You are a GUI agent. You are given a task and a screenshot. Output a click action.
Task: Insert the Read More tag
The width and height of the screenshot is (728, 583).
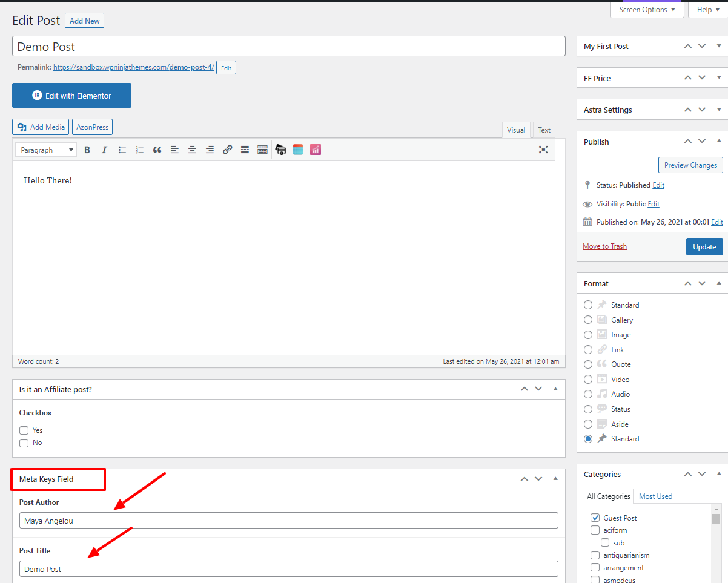click(x=245, y=150)
